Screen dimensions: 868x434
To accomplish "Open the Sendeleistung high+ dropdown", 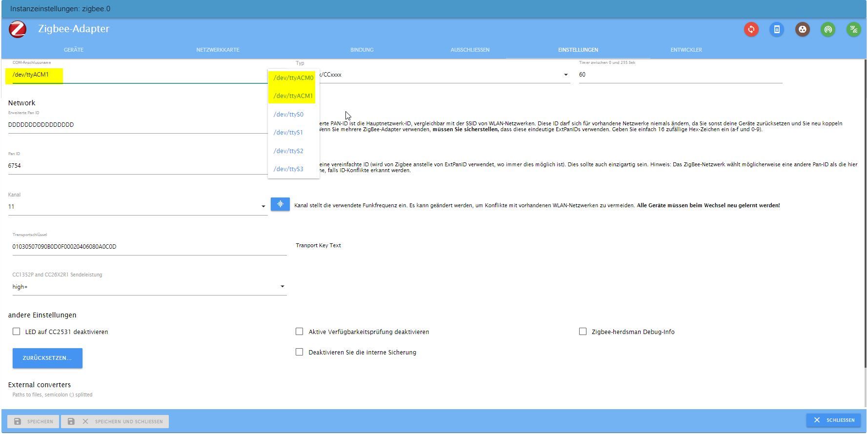I will tap(149, 287).
